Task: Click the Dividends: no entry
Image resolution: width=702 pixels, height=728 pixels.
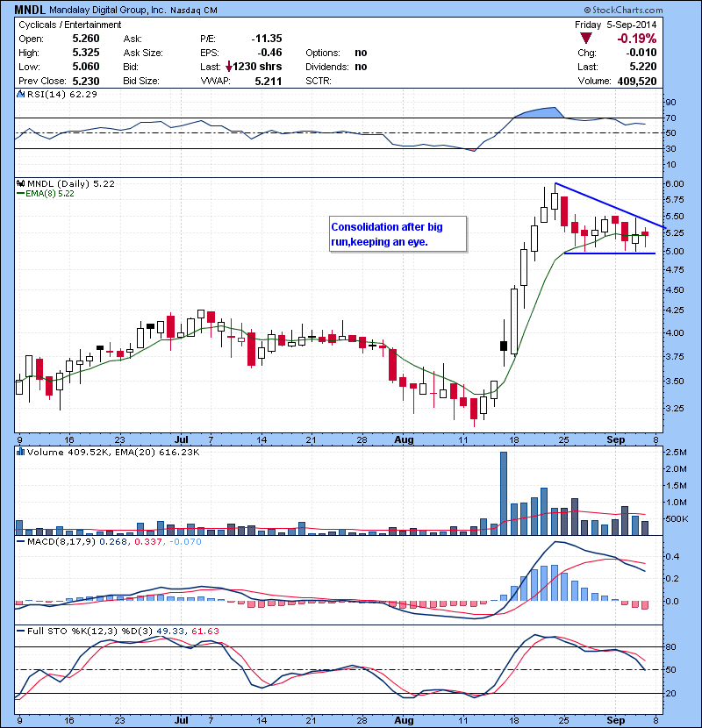Action: pos(336,67)
